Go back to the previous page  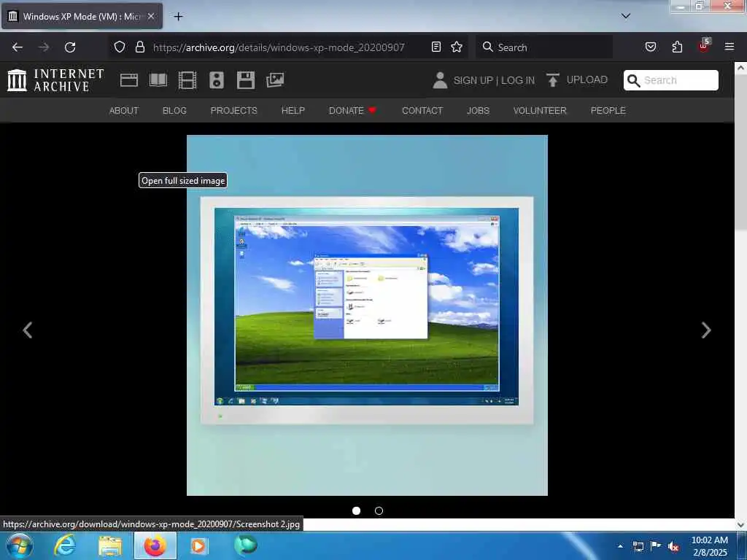click(x=18, y=47)
